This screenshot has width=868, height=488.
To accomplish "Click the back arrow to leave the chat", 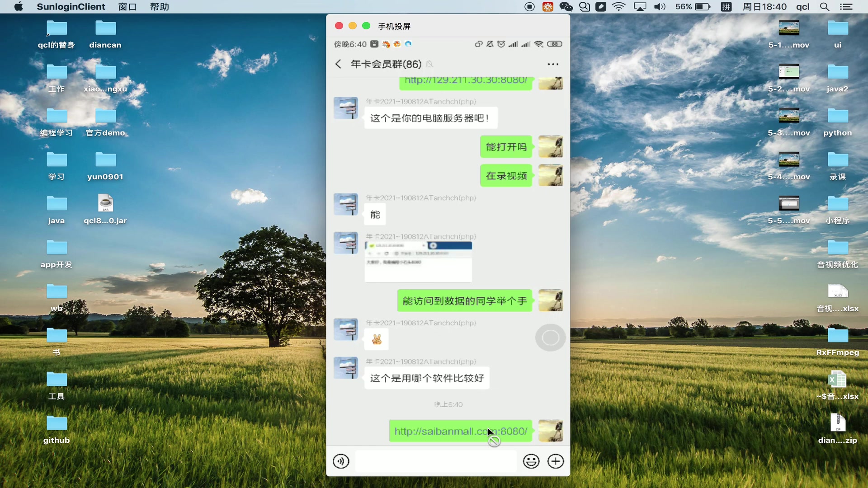I will [338, 64].
